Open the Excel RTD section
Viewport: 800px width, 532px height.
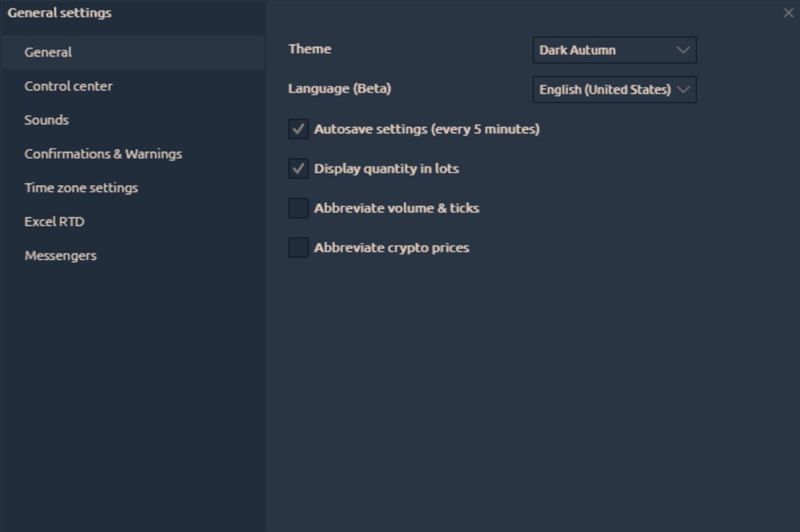coord(54,221)
